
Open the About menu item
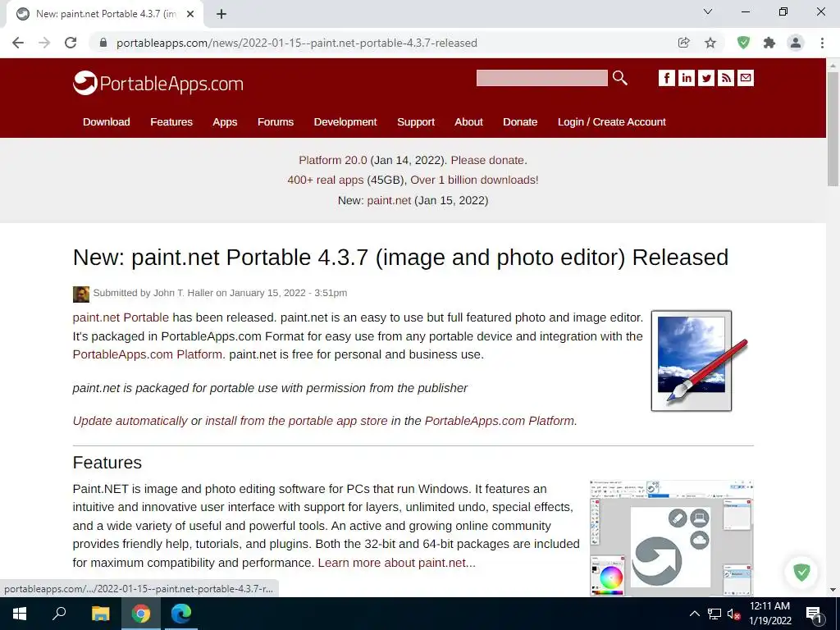click(468, 122)
